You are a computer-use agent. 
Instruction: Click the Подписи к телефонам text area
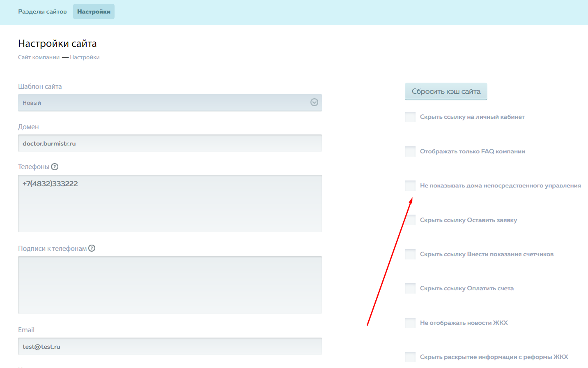(x=170, y=285)
